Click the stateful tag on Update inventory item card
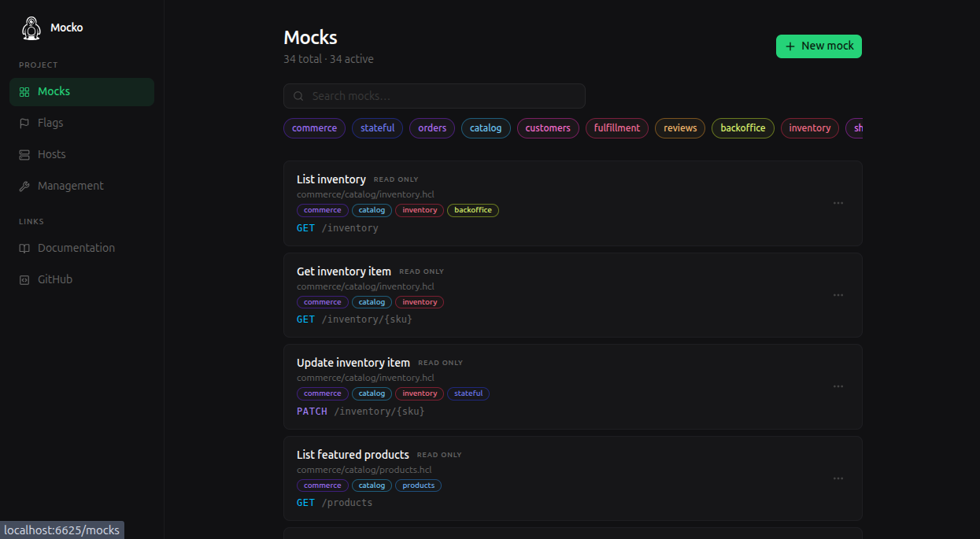This screenshot has height=539, width=980. pyautogui.click(x=468, y=393)
